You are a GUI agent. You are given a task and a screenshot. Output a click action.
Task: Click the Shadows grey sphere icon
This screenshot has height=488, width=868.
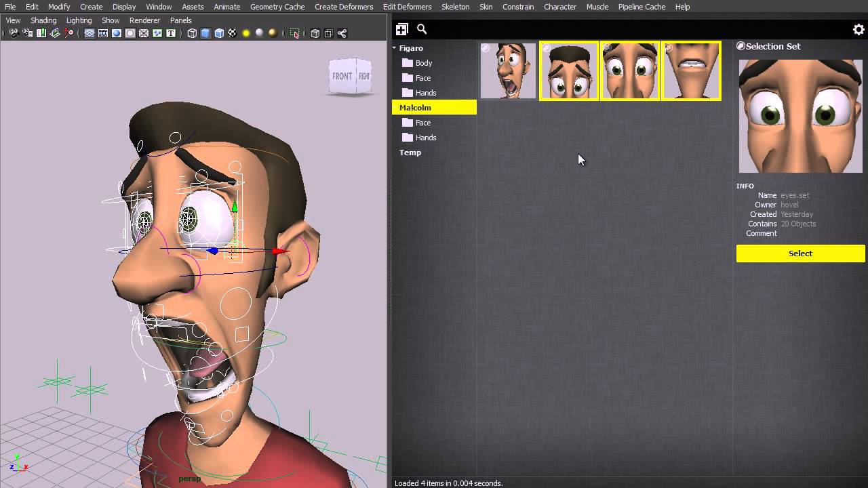pos(259,33)
